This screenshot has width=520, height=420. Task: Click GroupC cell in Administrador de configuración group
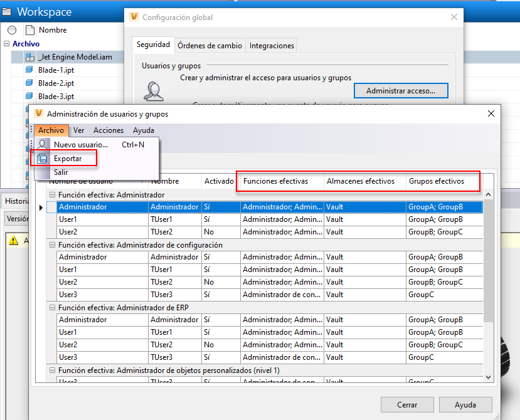click(x=444, y=295)
